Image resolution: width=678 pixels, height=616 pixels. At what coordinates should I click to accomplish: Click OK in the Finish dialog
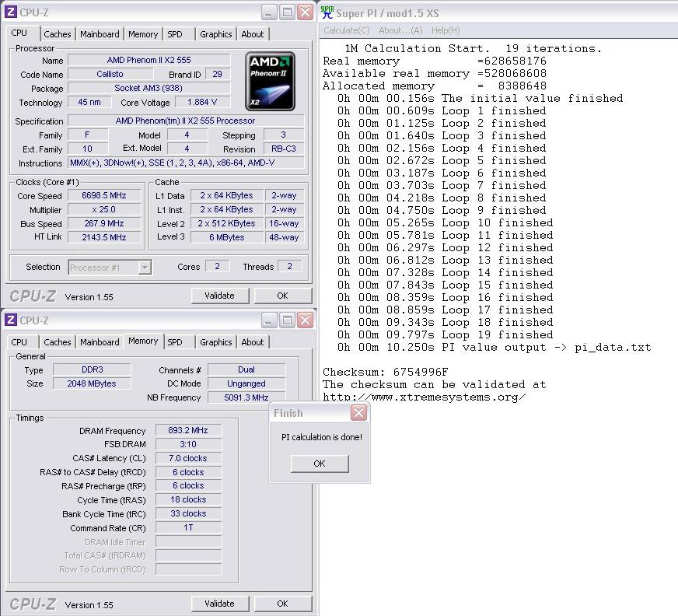319,464
